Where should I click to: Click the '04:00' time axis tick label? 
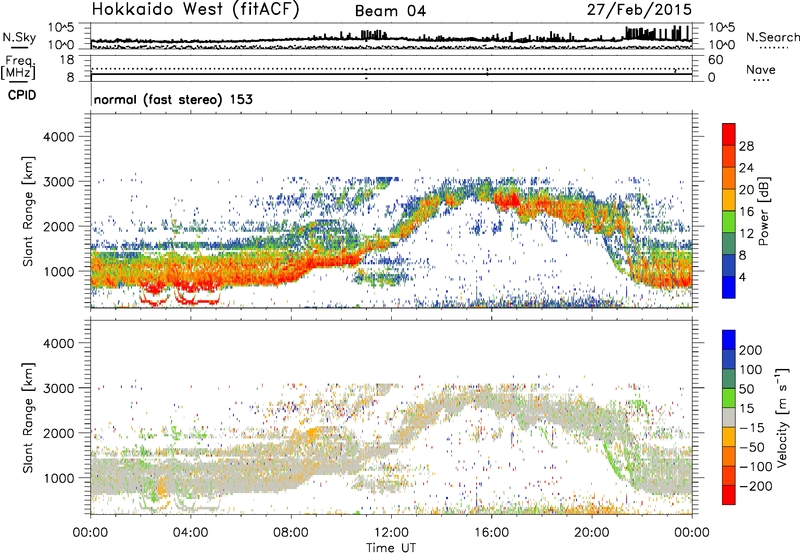click(x=191, y=532)
